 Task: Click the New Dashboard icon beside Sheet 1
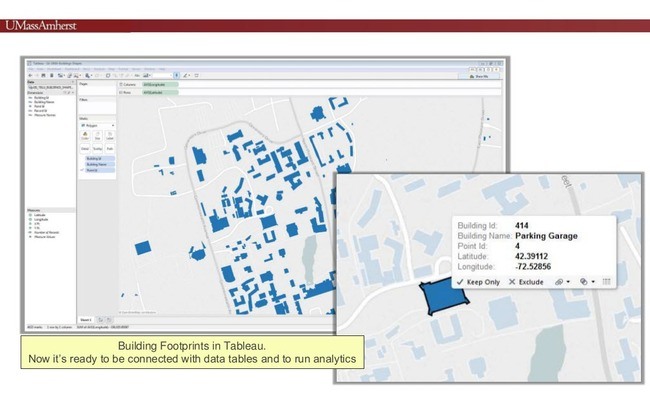(x=109, y=320)
